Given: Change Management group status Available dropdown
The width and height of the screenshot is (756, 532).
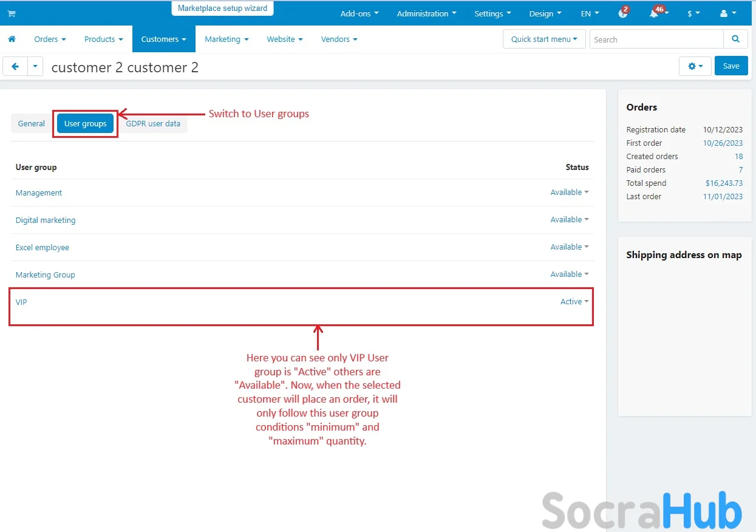Looking at the screenshot, I should (570, 192).
